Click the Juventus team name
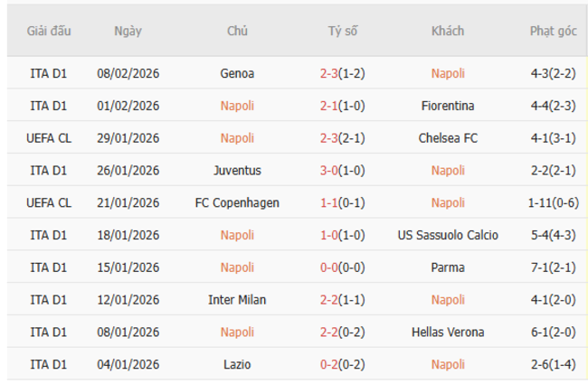Screen dimensions: 588x384 pyautogui.click(x=237, y=170)
